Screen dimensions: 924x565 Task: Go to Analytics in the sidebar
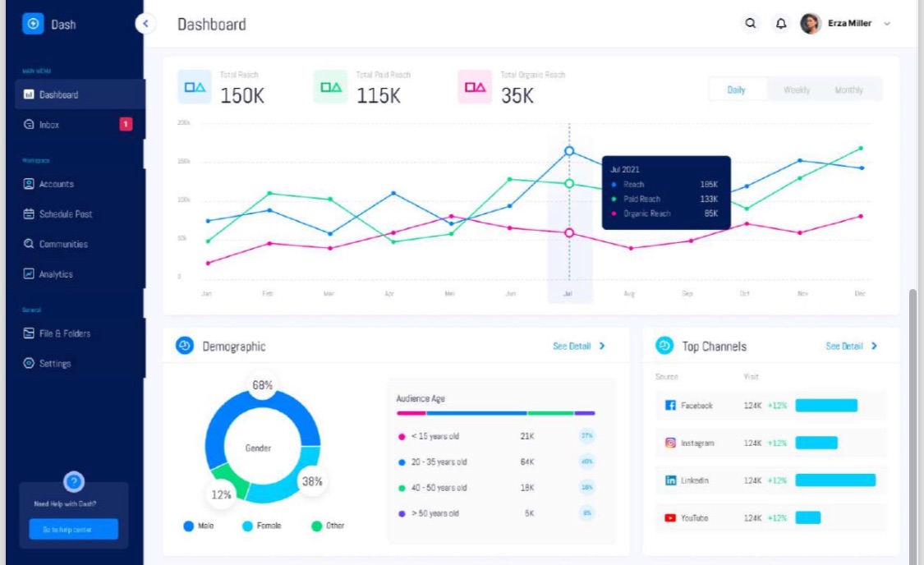click(x=56, y=274)
